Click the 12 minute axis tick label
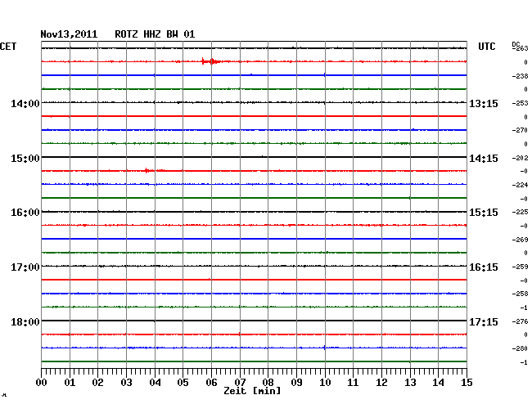Viewport: 532px width, 404px height. (381, 383)
